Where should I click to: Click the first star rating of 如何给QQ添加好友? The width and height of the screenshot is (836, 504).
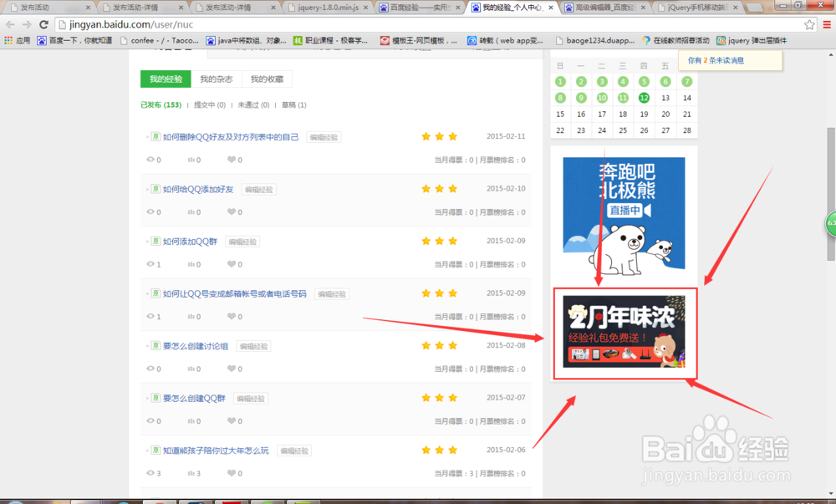(x=426, y=189)
